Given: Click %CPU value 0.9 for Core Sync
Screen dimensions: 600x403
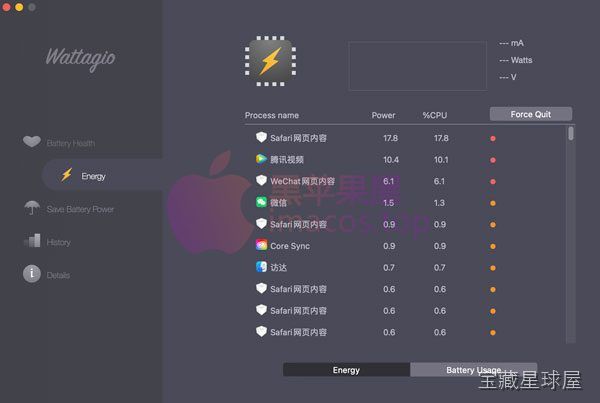Looking at the screenshot, I should (x=440, y=246).
